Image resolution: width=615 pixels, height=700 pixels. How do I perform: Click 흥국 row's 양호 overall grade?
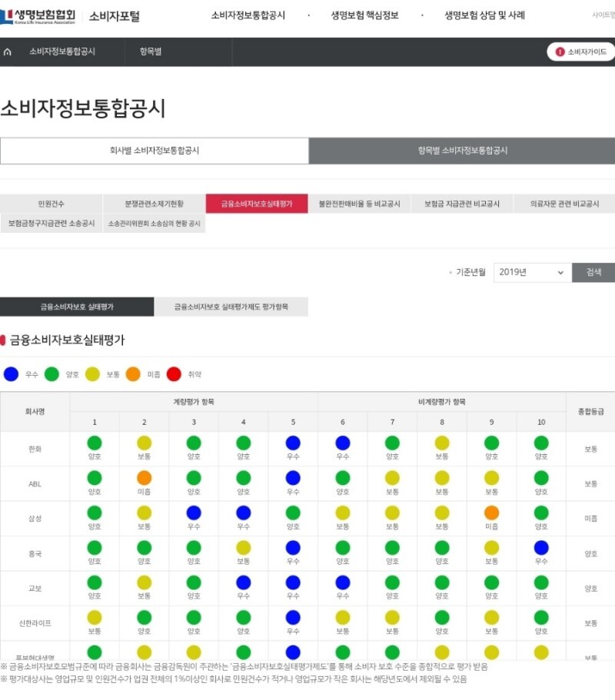[591, 553]
